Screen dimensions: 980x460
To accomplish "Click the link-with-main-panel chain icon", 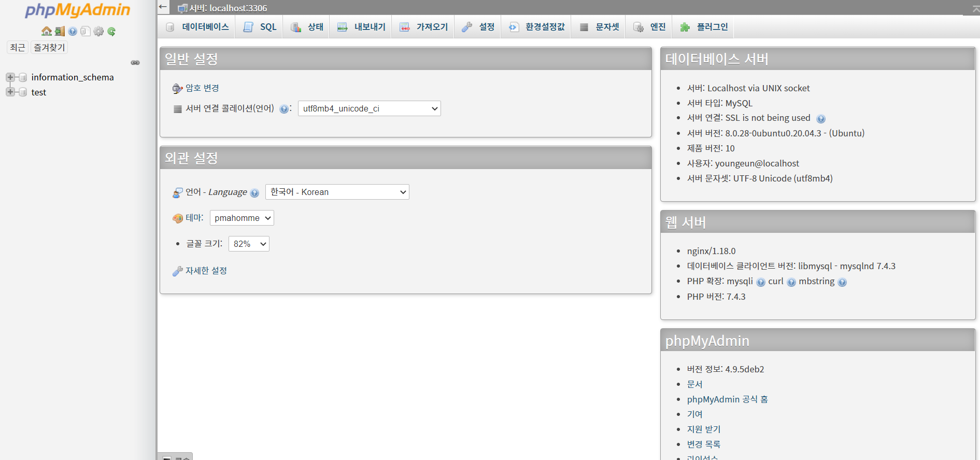I will (x=135, y=63).
